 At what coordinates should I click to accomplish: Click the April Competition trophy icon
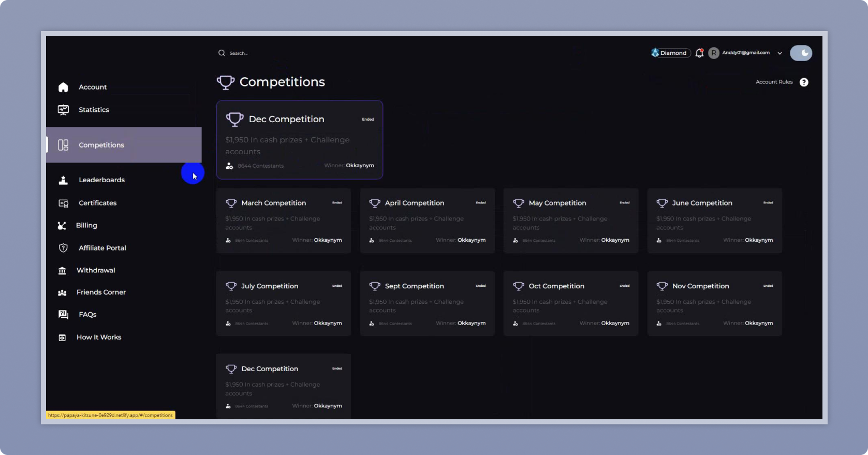[x=375, y=203]
